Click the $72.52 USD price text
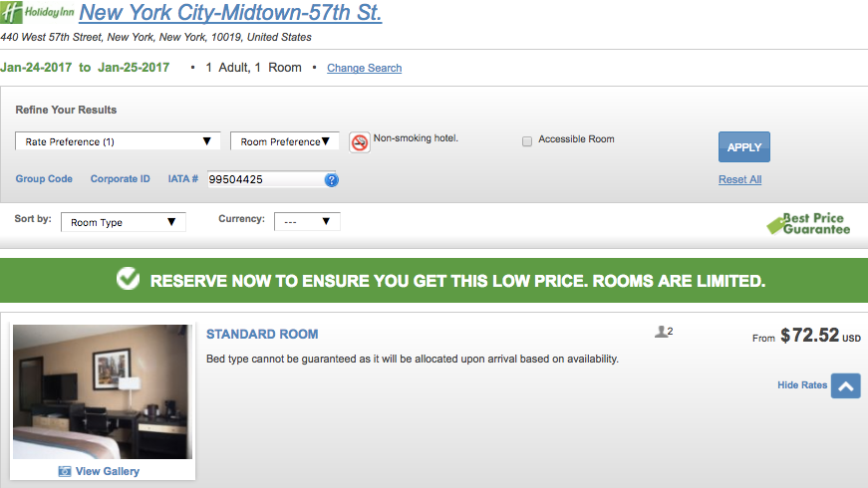 point(820,336)
